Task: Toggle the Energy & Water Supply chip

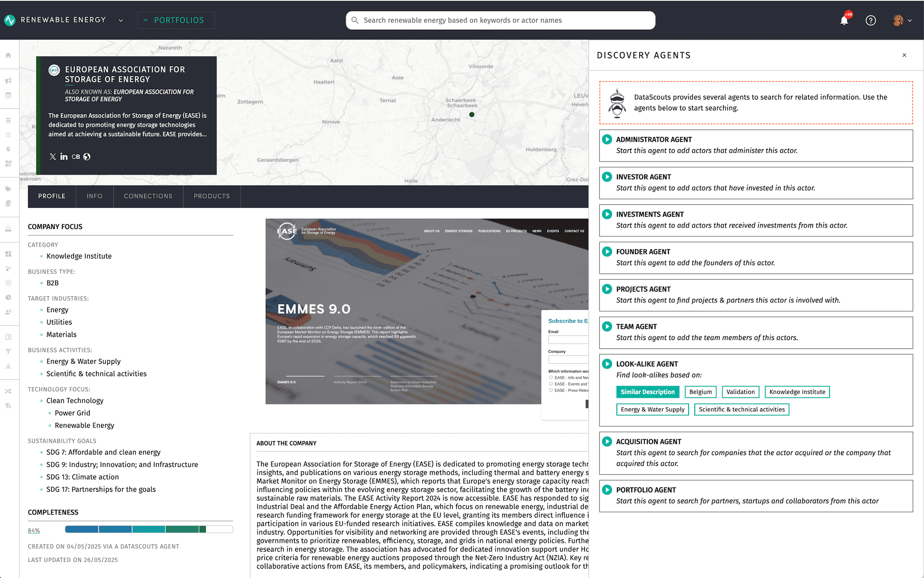Action: click(652, 409)
